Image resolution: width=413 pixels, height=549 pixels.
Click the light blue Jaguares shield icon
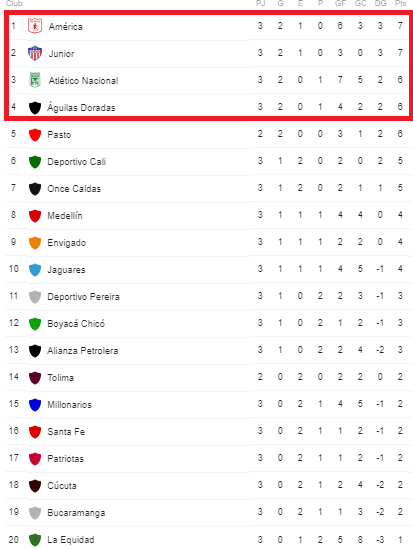pyautogui.click(x=35, y=270)
